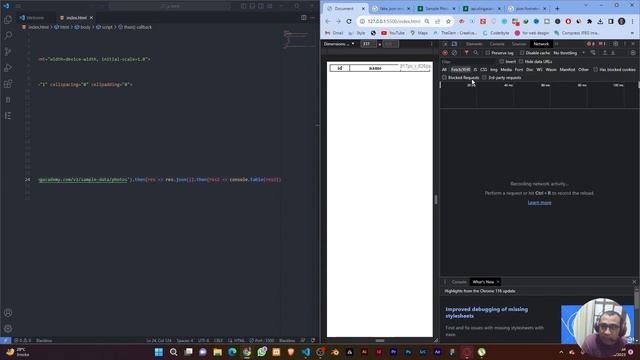The height and width of the screenshot is (360, 640).
Task: Toggle device toolbar icon in DevTools
Action: click(x=454, y=44)
